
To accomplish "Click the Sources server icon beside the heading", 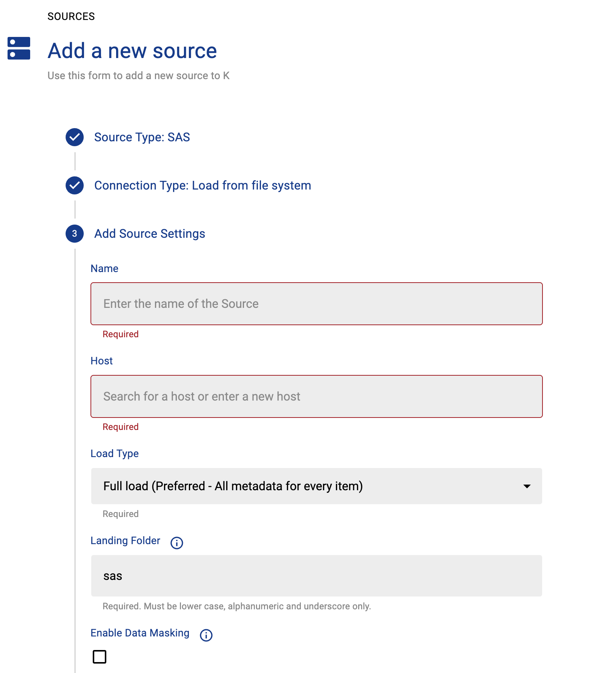I will point(19,48).
